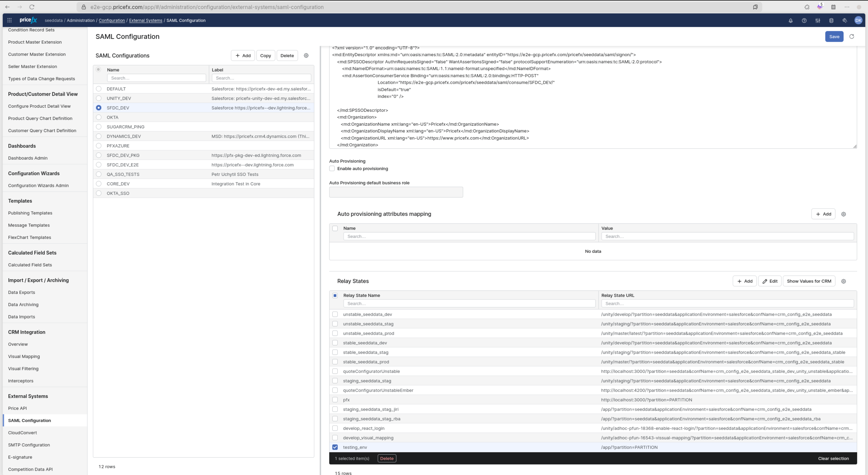Click the sliders settings icon in header
The image size is (868, 475).
pos(818,21)
